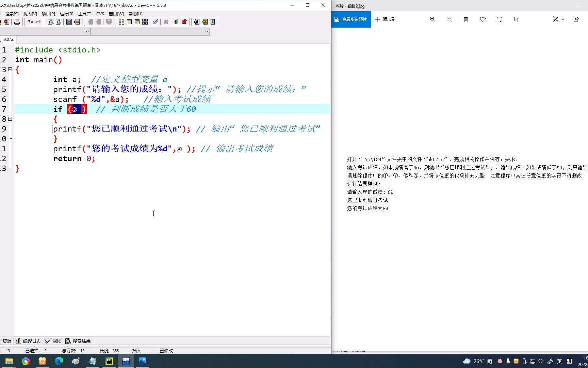Switch to the hk07.c tab
Image resolution: width=588 pixels, height=368 pixels.
point(7,40)
